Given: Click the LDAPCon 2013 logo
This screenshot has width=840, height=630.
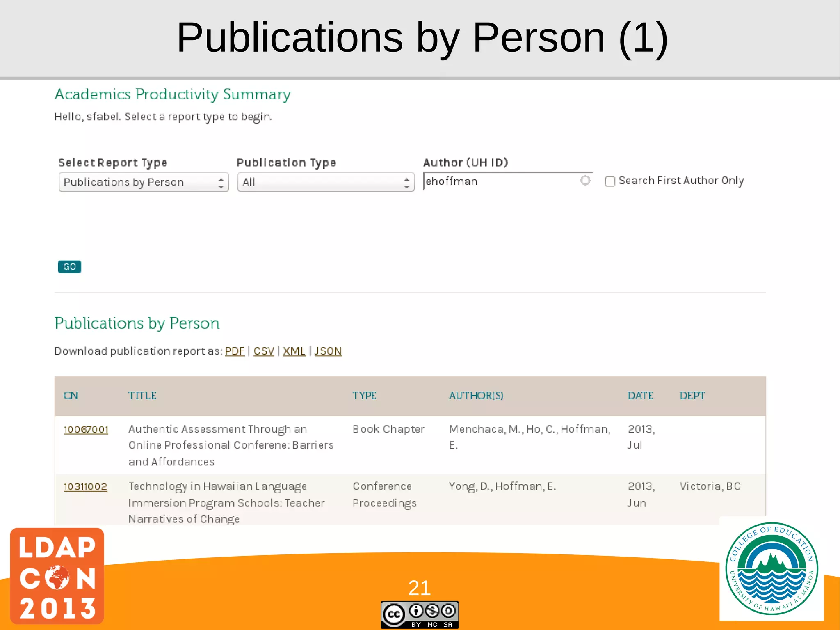Looking at the screenshot, I should point(57,576).
